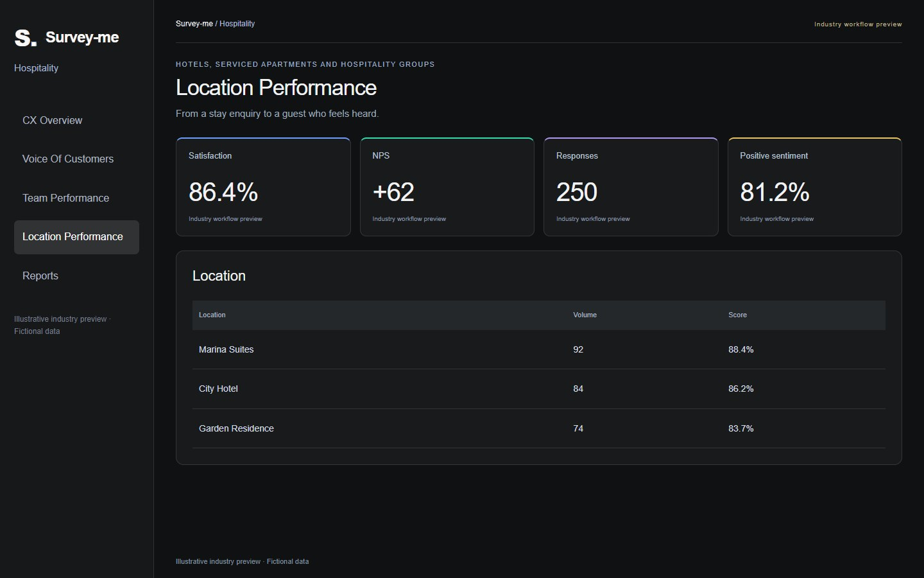Click Garden Residence volume value 74

pos(578,429)
